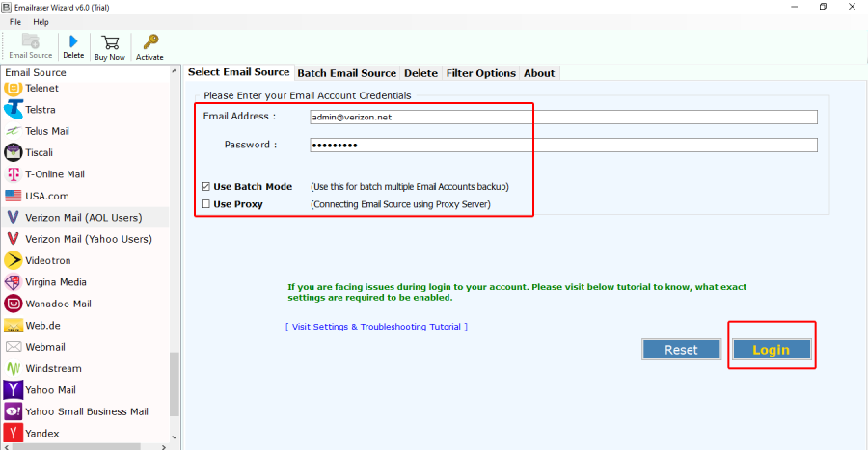The image size is (868, 450).
Task: Open Buy Now shopping cart icon
Action: 110,42
